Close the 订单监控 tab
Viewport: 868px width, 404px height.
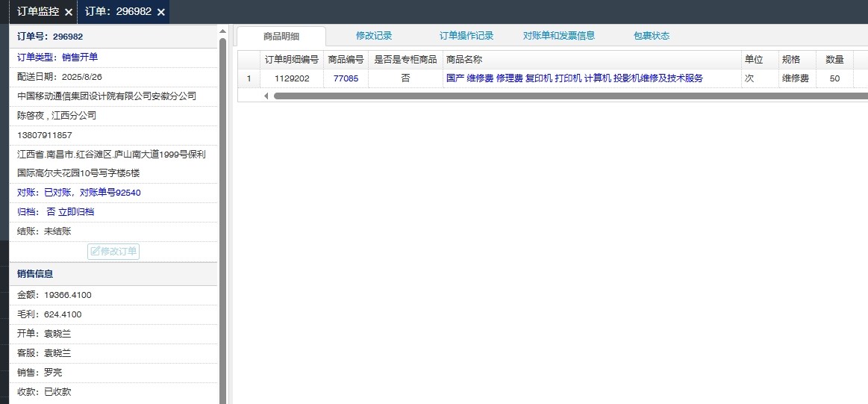[x=69, y=12]
